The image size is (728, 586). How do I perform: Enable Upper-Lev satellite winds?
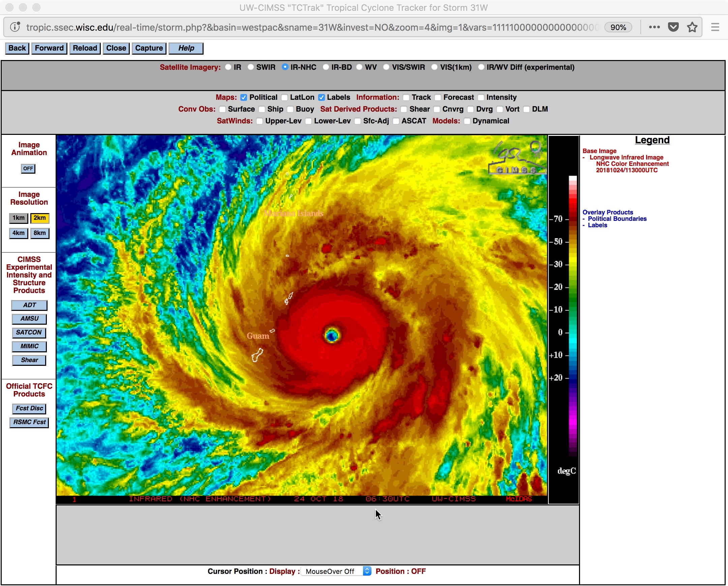pos(260,121)
